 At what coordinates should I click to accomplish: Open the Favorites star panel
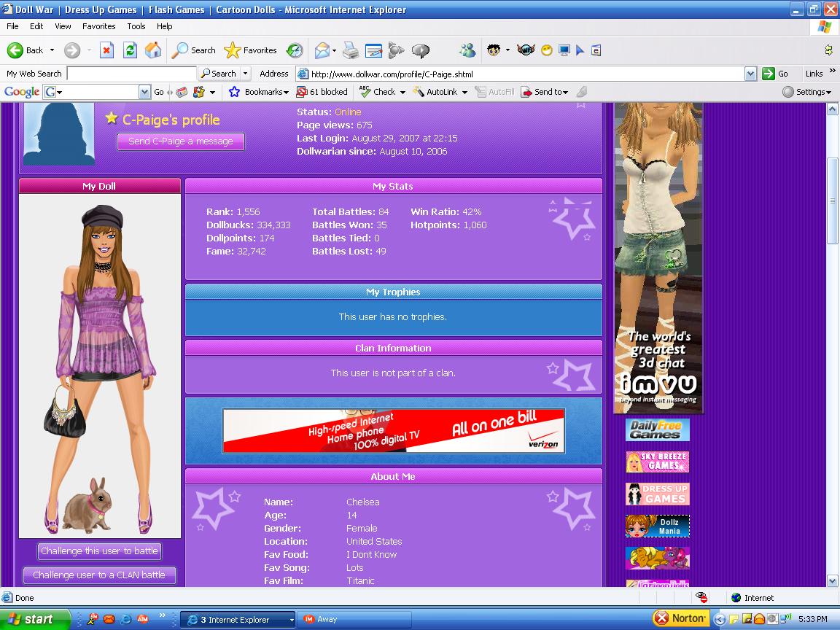pos(250,50)
